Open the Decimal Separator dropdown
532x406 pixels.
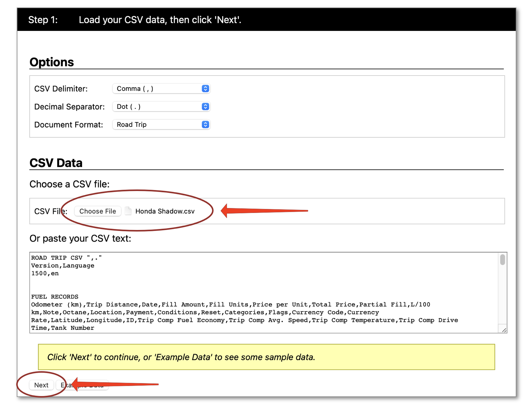(x=161, y=106)
